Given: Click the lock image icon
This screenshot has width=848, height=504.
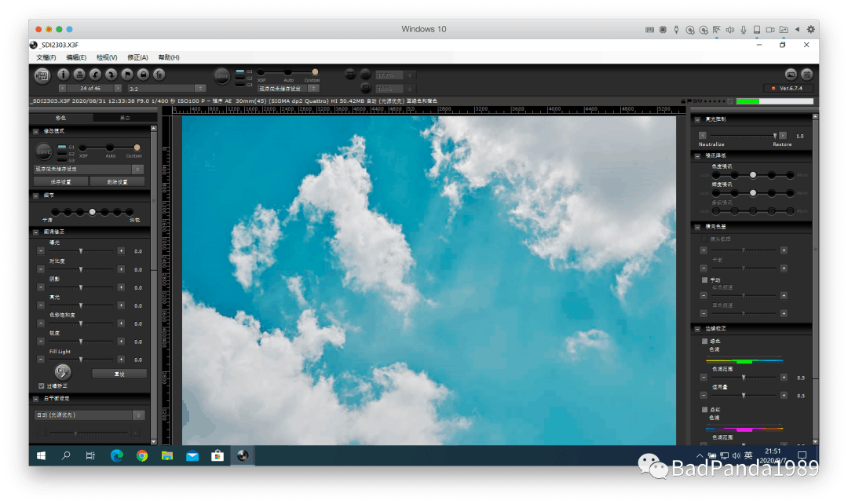Looking at the screenshot, I should pyautogui.click(x=144, y=75).
